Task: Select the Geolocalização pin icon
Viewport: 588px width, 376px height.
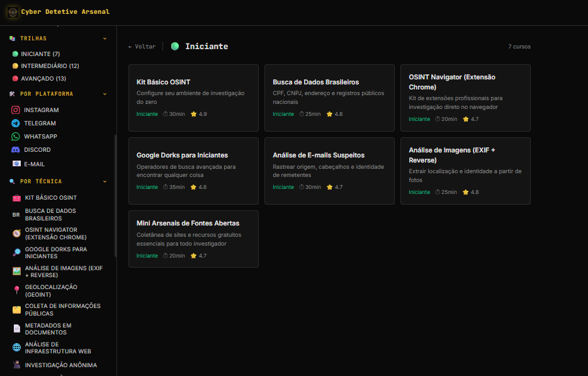Action: pyautogui.click(x=16, y=290)
